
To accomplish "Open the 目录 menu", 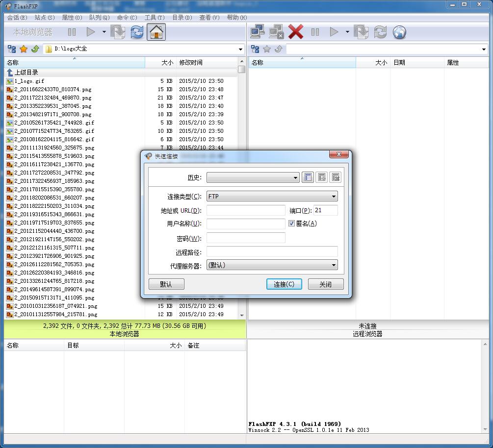I will 182,18.
